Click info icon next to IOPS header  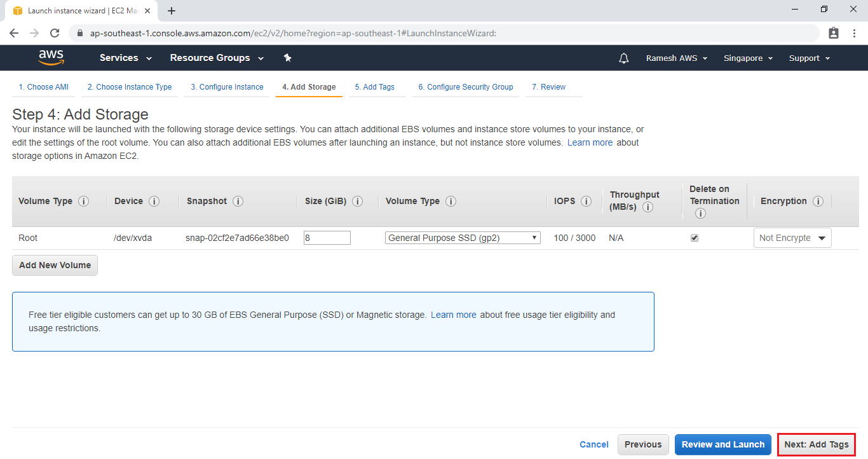[x=586, y=201]
